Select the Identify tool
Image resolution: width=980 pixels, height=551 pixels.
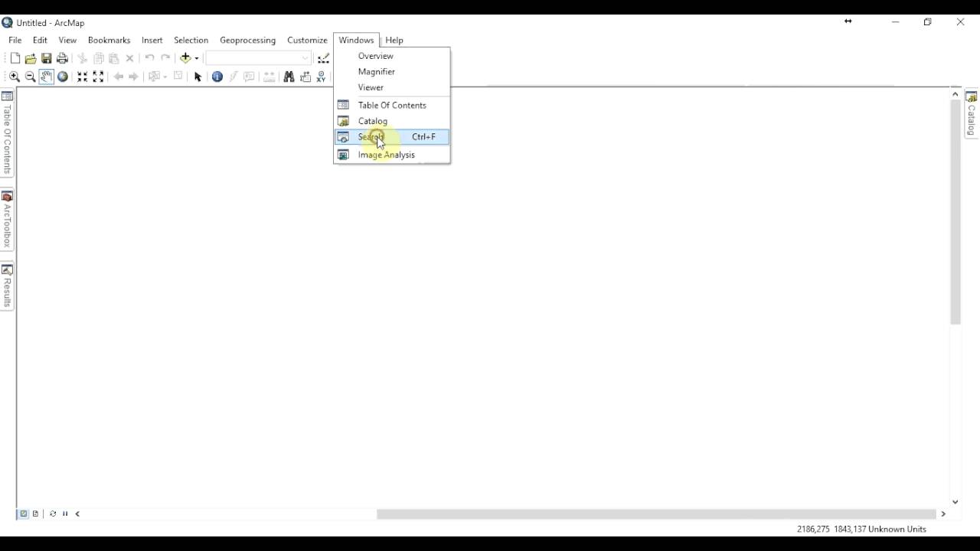pyautogui.click(x=217, y=77)
